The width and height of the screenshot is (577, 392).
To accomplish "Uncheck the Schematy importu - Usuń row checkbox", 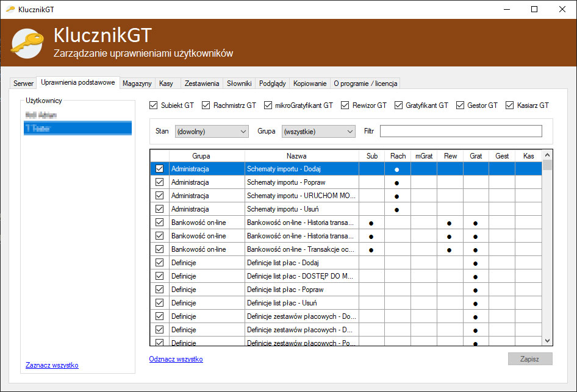I will point(159,209).
